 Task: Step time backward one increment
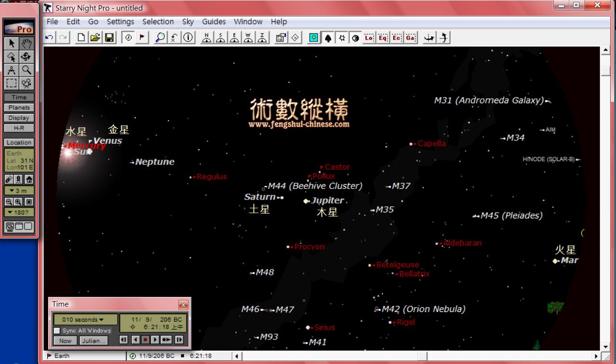pos(124,340)
